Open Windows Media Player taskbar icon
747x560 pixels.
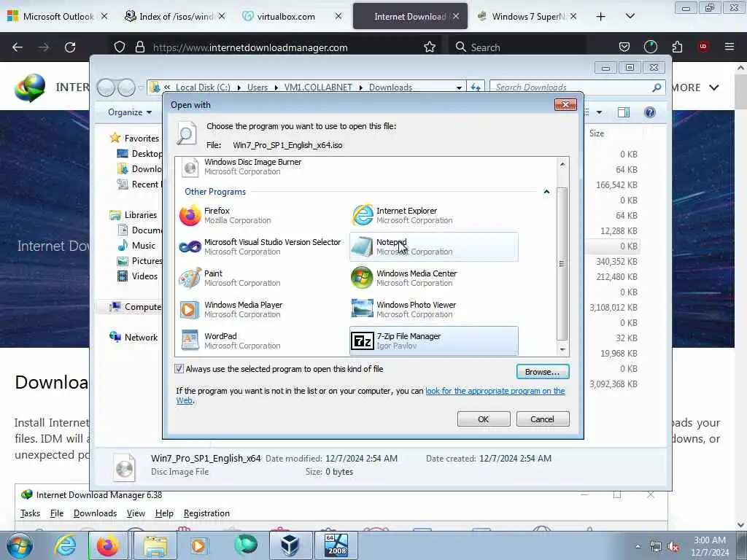pyautogui.click(x=198, y=545)
